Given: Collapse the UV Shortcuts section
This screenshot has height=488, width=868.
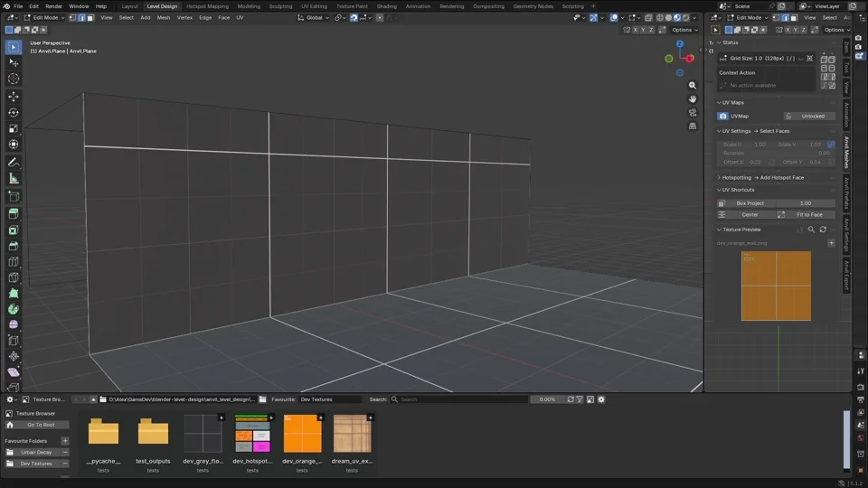Looking at the screenshot, I should coord(719,190).
